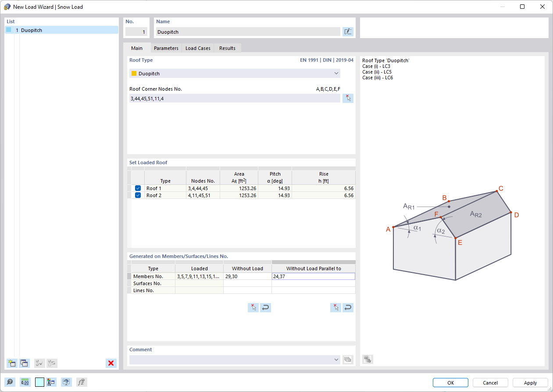Click the Lines No. row label

click(x=153, y=290)
